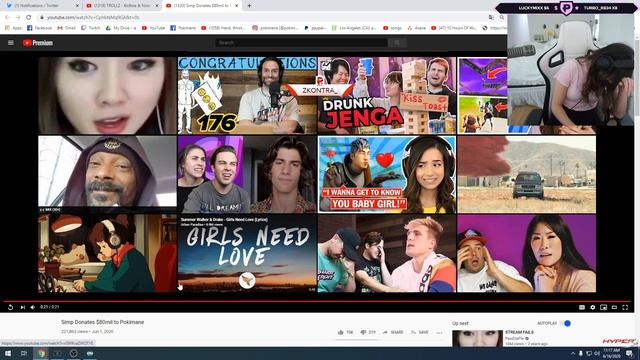The height and width of the screenshot is (360, 640).
Task: Open the YouTube bookmark
Action: click(x=153, y=28)
